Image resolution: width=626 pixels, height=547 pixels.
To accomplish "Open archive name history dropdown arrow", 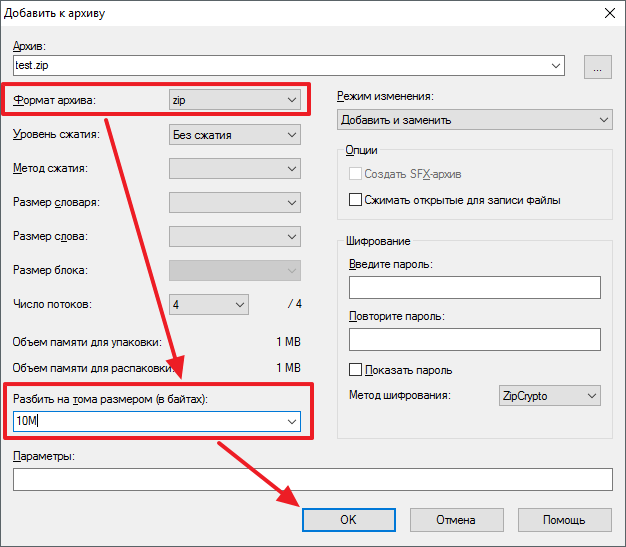I will coord(556,67).
